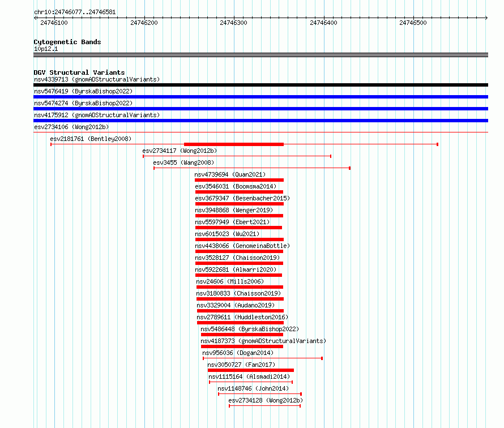Image resolution: width=504 pixels, height=428 pixels.
Task: Open nsv4175912 gnomADStructuralVariants label
Action: [x=97, y=115]
